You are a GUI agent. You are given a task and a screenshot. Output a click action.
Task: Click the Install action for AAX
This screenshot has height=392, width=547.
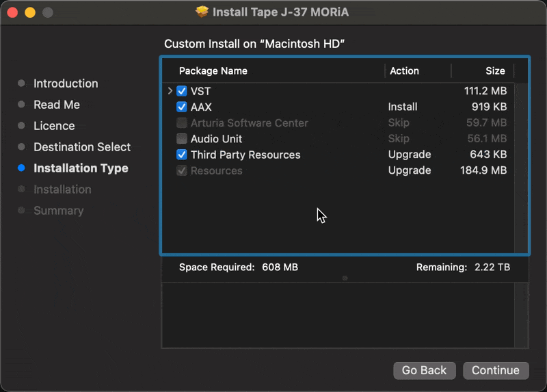coord(403,107)
